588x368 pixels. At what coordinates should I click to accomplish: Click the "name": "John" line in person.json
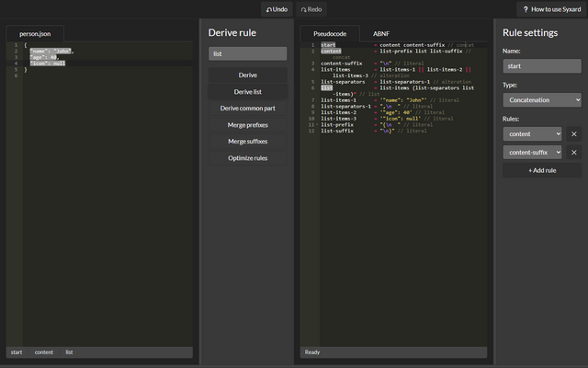click(x=51, y=52)
